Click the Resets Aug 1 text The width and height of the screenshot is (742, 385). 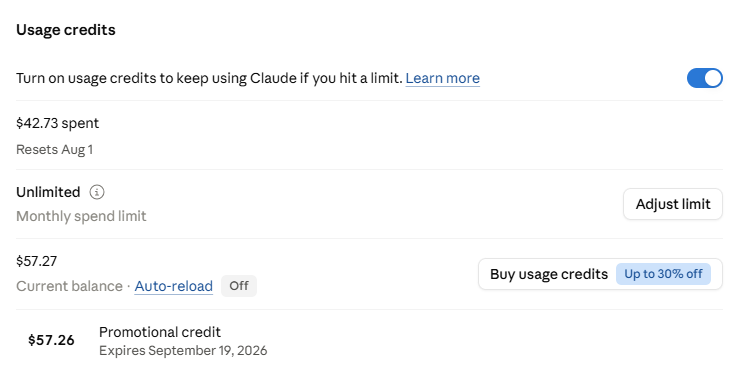[54, 149]
